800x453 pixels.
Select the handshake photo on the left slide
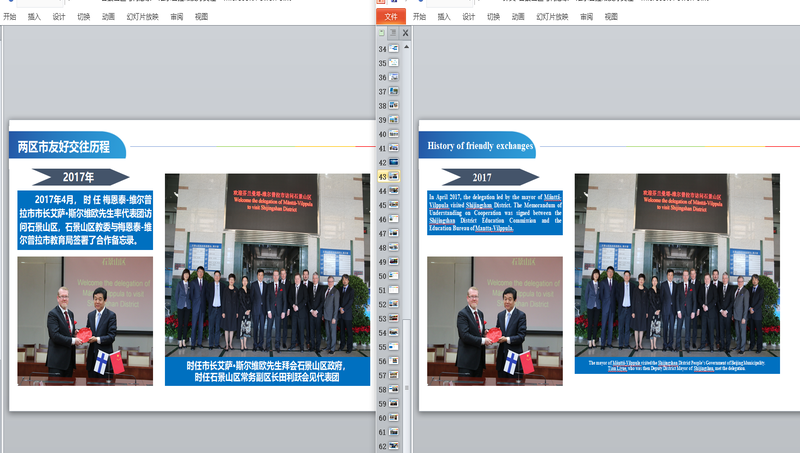pos(85,321)
